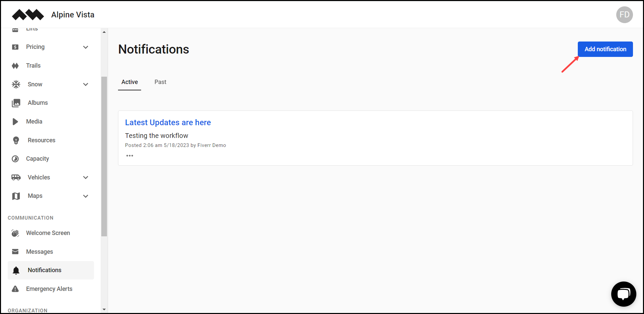Open the Emergency Alerts warning icon
This screenshot has width=644, height=314.
point(15,289)
